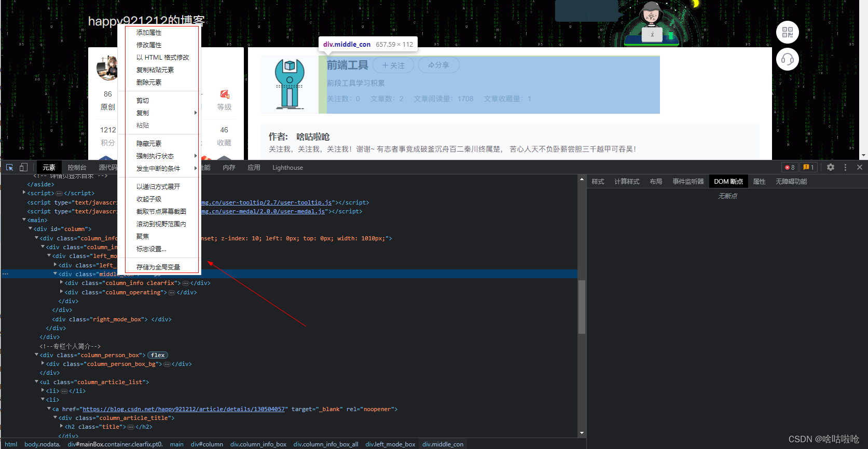This screenshot has width=868, height=449.
Task: Collapse the main element node
Action: (x=24, y=220)
